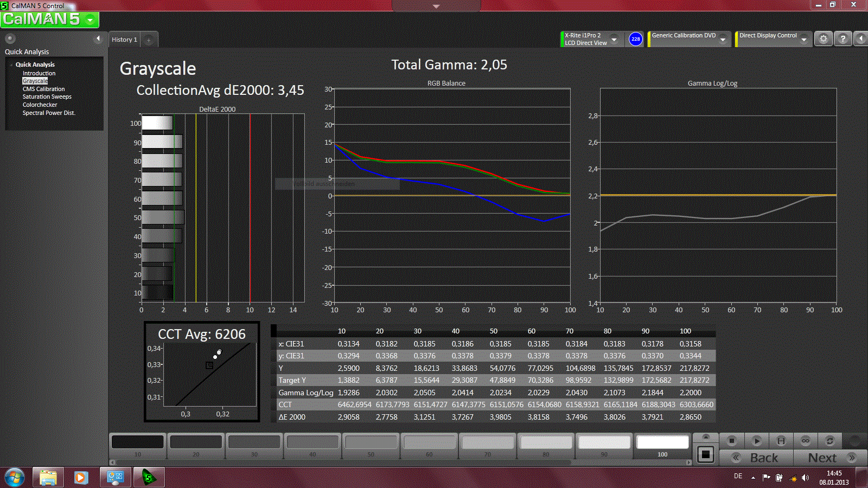The width and height of the screenshot is (868, 488).
Task: Select the Introduction workflow step
Action: coord(39,73)
